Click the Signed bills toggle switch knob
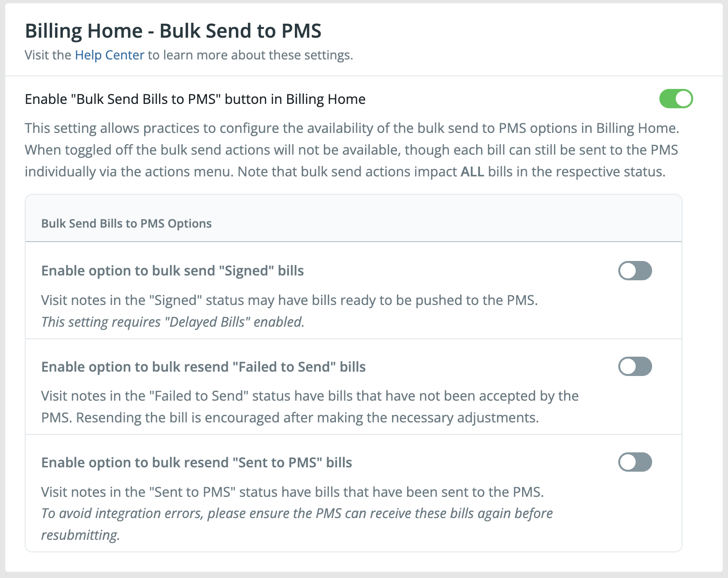This screenshot has width=728, height=578. pos(627,271)
